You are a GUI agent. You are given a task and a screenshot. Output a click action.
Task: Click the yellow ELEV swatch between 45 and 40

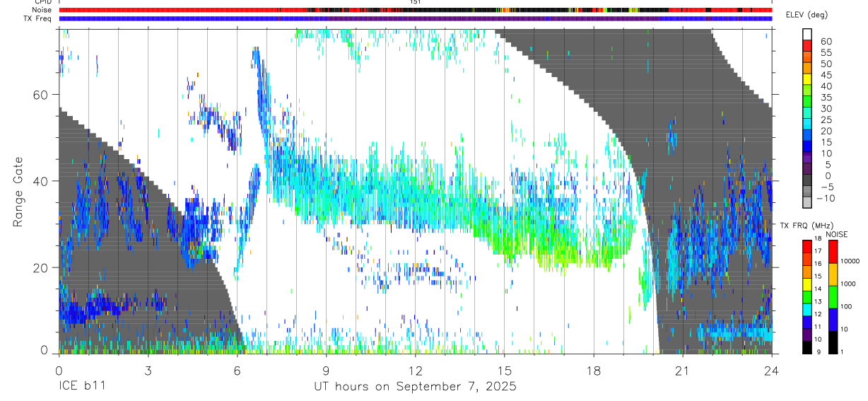coord(807,79)
